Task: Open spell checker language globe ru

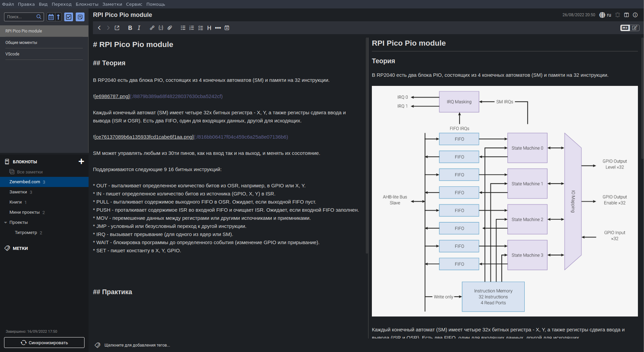Action: (x=605, y=15)
